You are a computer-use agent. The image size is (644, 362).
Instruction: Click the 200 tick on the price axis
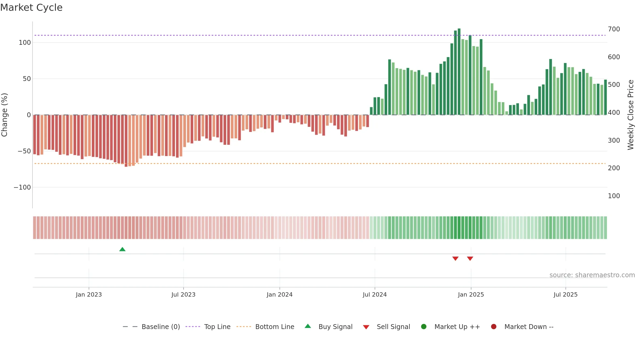click(x=614, y=168)
